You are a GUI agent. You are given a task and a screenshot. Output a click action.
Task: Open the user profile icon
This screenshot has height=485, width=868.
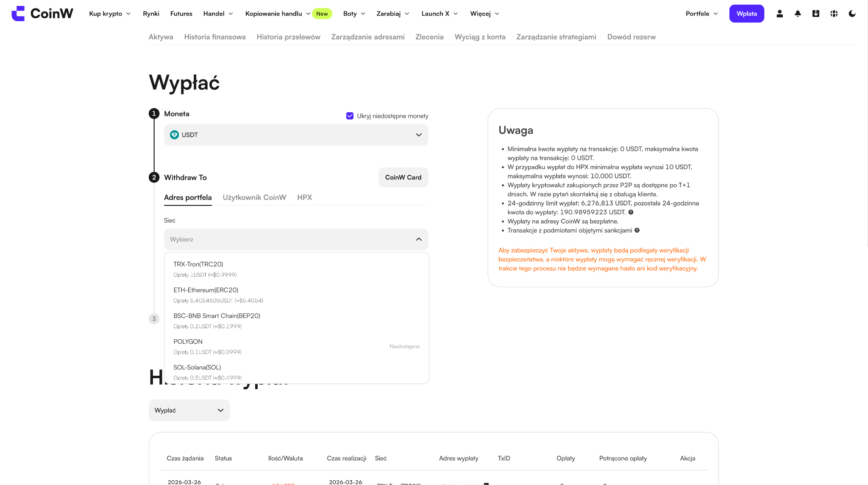coord(779,14)
